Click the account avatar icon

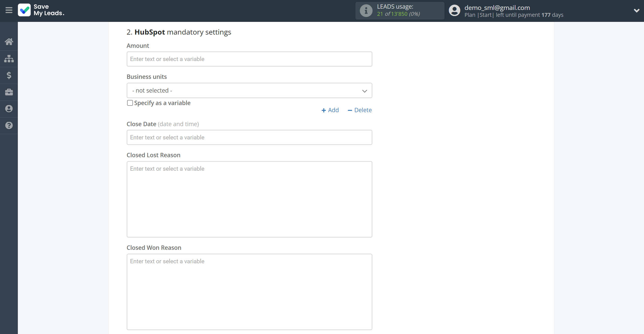pyautogui.click(x=454, y=11)
